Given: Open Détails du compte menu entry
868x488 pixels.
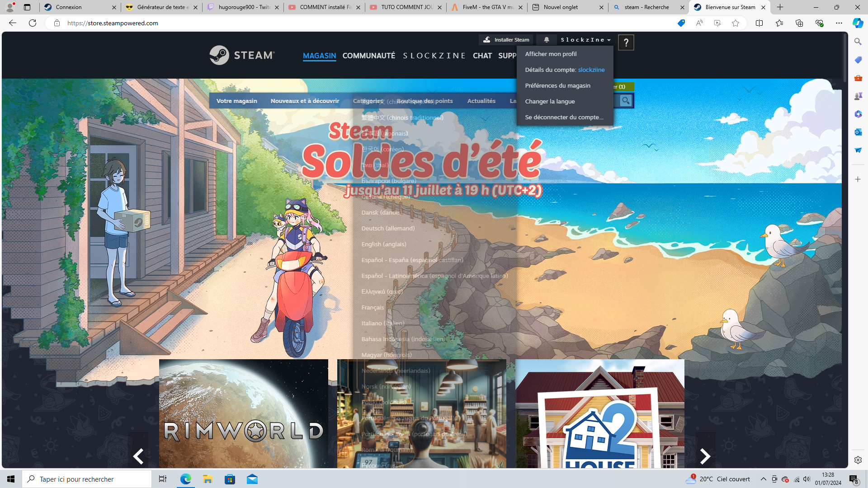Looking at the screenshot, I should click(565, 70).
